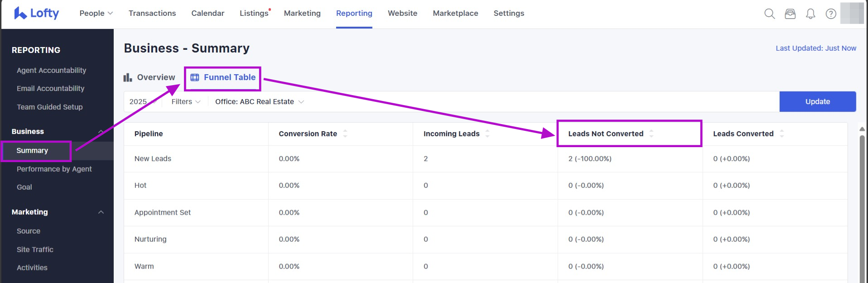Open the inbox tray icon
Screen dimensions: 868x283
(x=790, y=14)
